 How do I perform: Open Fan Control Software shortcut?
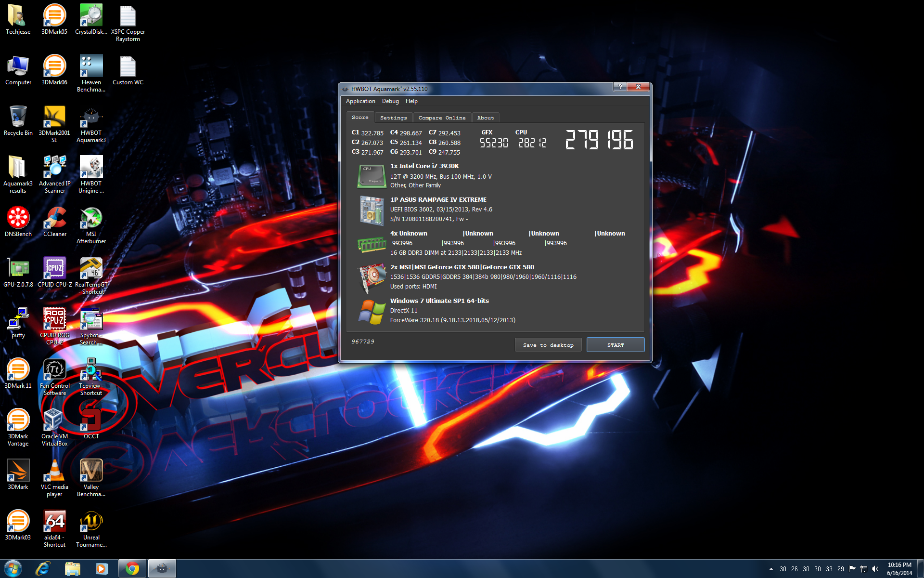coord(54,377)
